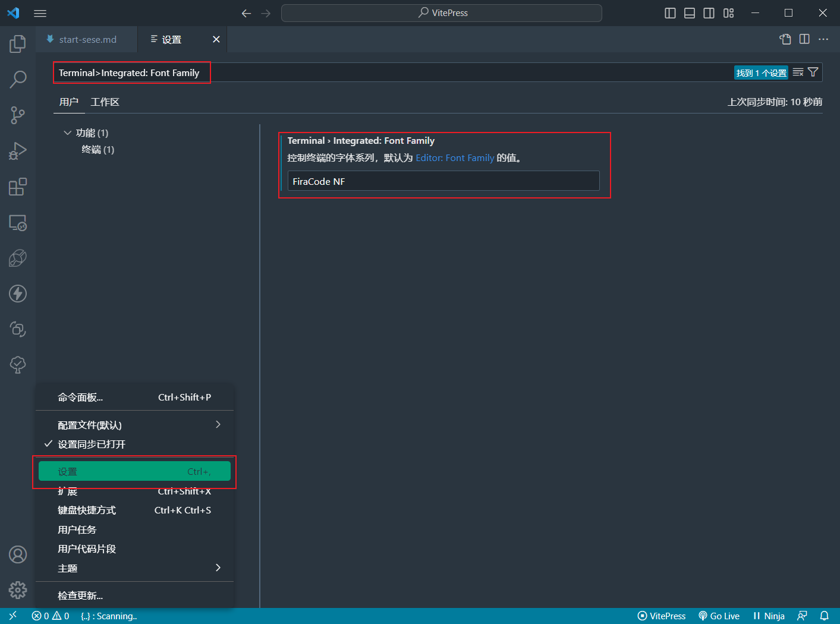Click the feedback icon in status bar
Image resolution: width=840 pixels, height=624 pixels.
(x=802, y=616)
